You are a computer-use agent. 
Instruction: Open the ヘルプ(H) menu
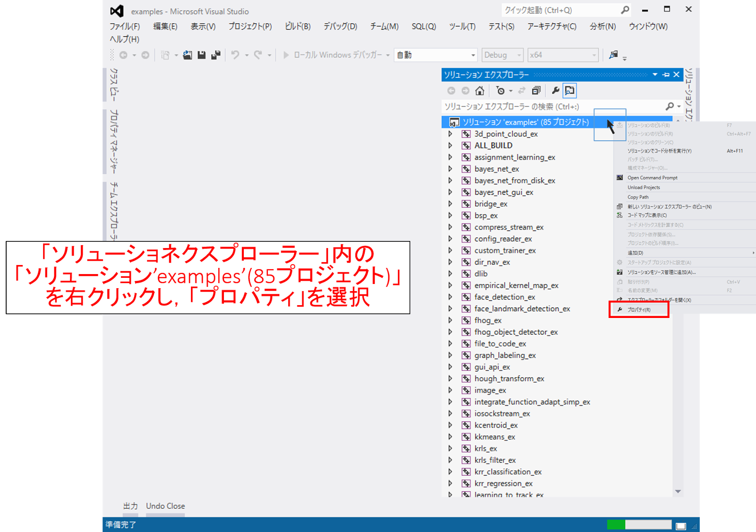point(124,39)
